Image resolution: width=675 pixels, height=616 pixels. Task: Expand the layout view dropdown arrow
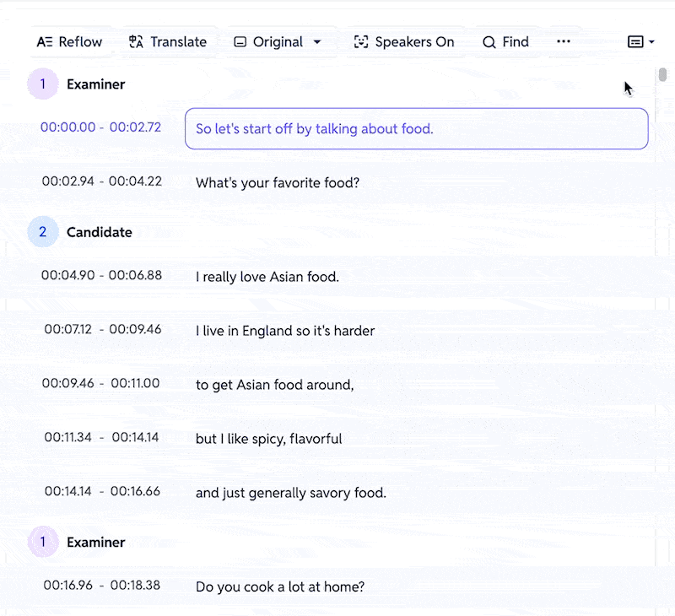[x=651, y=41]
